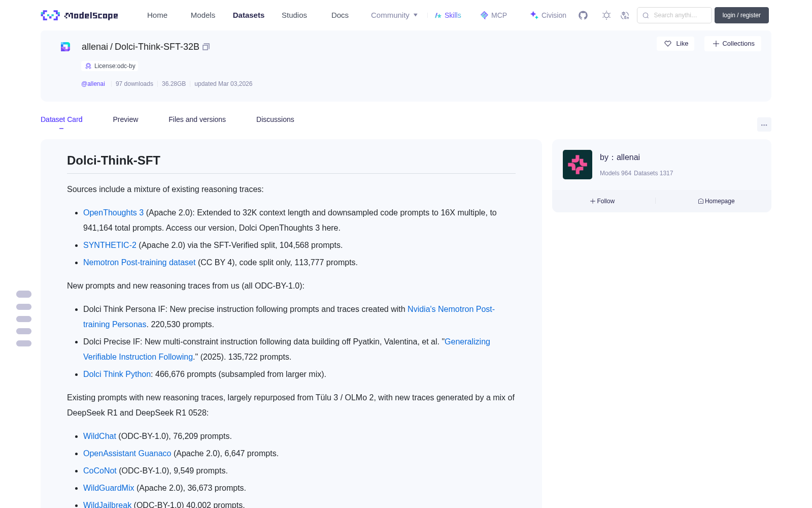
Task: Open the Dolci Think Python link
Action: (x=117, y=374)
